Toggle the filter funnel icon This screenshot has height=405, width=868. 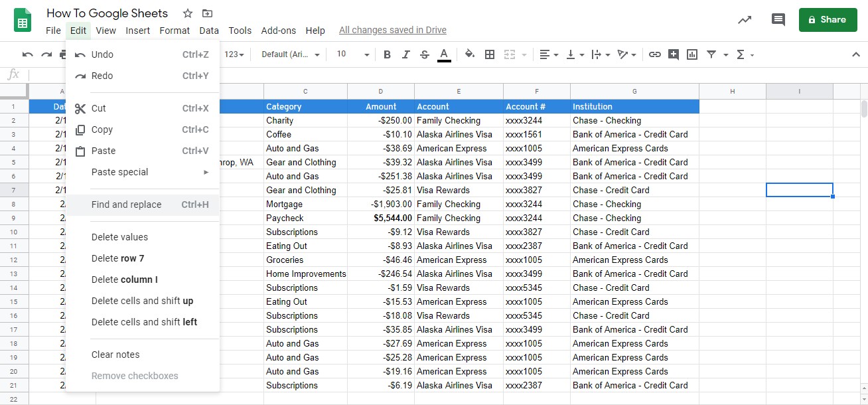[711, 54]
